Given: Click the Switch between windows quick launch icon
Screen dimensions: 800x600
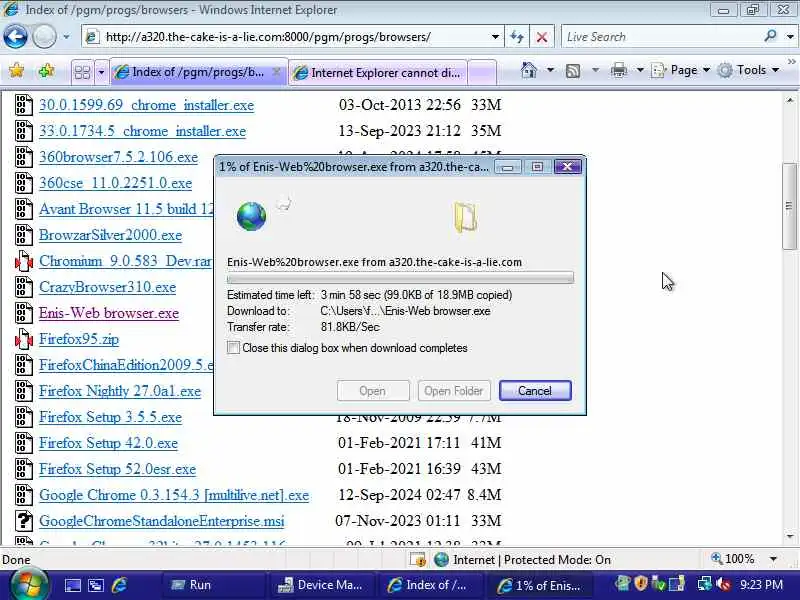Looking at the screenshot, I should (96, 585).
